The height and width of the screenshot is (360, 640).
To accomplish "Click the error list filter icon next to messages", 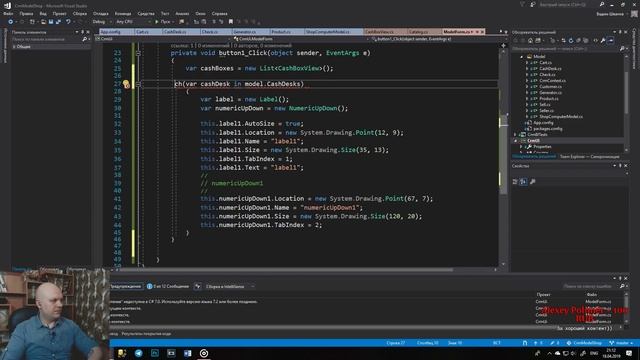I will [x=198, y=287].
